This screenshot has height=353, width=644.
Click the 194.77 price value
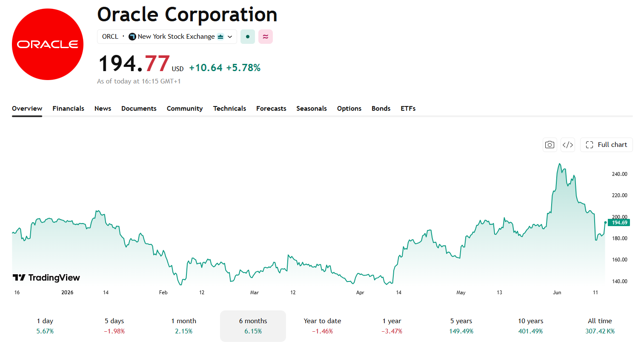(134, 63)
